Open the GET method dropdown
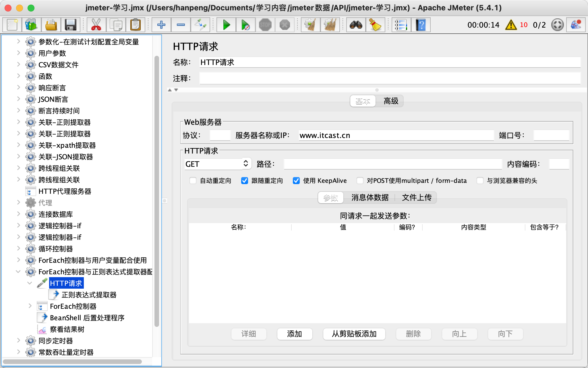This screenshot has width=588, height=368. pyautogui.click(x=217, y=164)
